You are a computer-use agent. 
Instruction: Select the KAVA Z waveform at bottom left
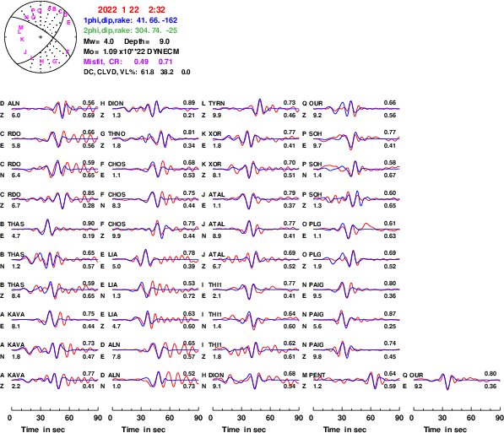tap(55, 381)
